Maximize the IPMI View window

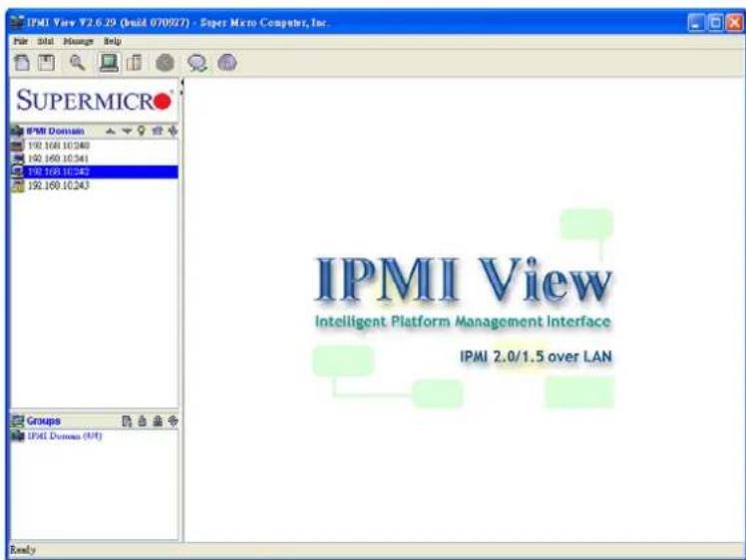click(x=715, y=22)
